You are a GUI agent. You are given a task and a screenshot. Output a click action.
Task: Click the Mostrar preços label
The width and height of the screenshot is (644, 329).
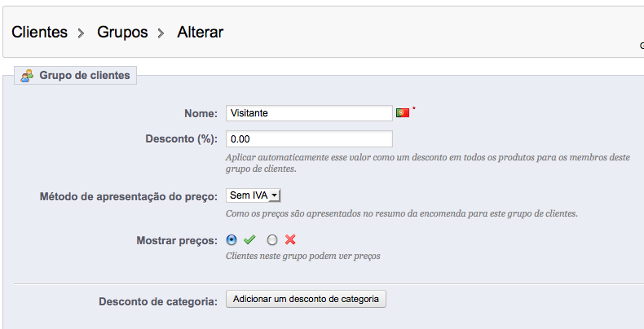coord(177,240)
